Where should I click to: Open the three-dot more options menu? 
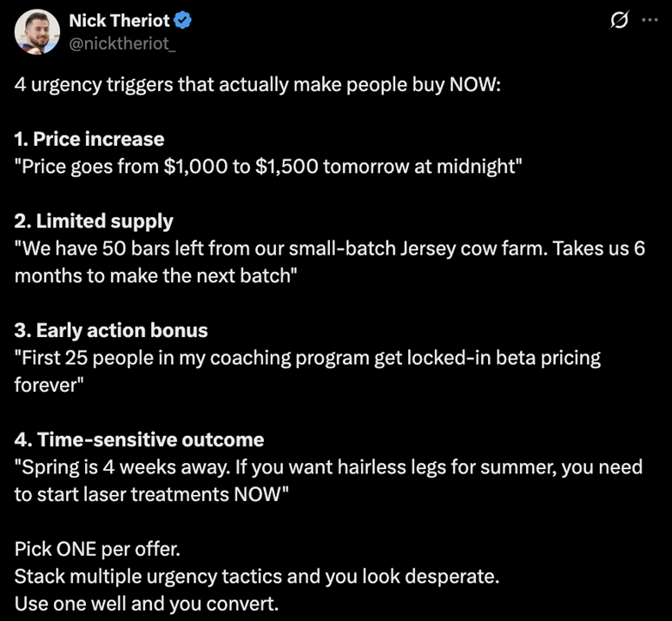coord(649,20)
